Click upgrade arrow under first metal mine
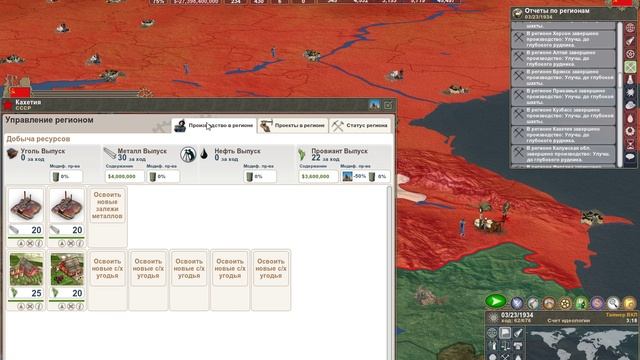This screenshot has width=640, height=360. coord(21,243)
